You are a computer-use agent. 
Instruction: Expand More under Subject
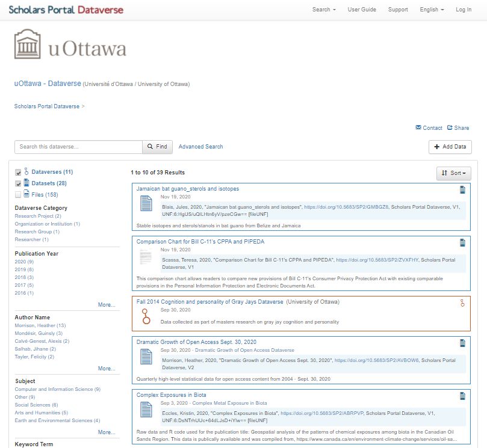(x=107, y=432)
